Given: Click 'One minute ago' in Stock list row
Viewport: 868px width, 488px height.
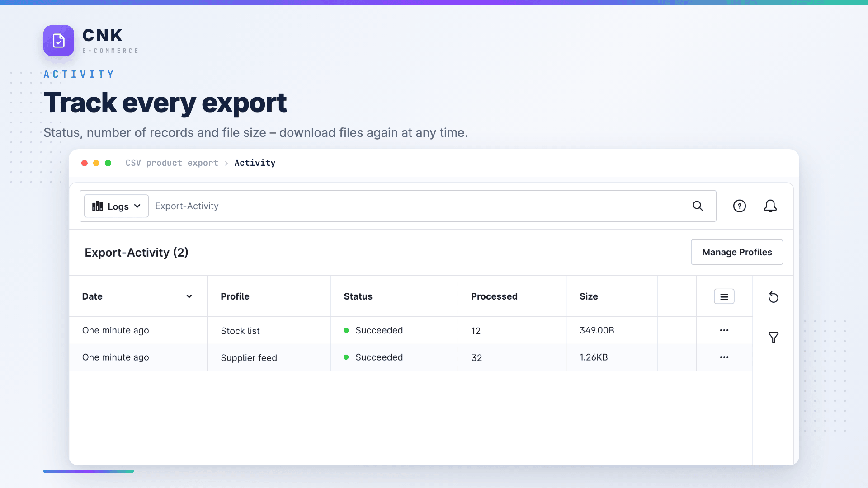Looking at the screenshot, I should click(115, 330).
